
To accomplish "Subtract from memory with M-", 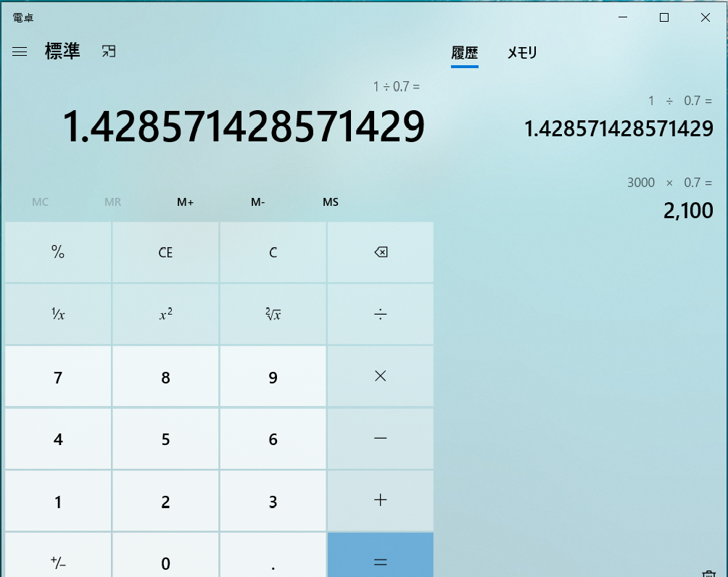I will pos(257,202).
